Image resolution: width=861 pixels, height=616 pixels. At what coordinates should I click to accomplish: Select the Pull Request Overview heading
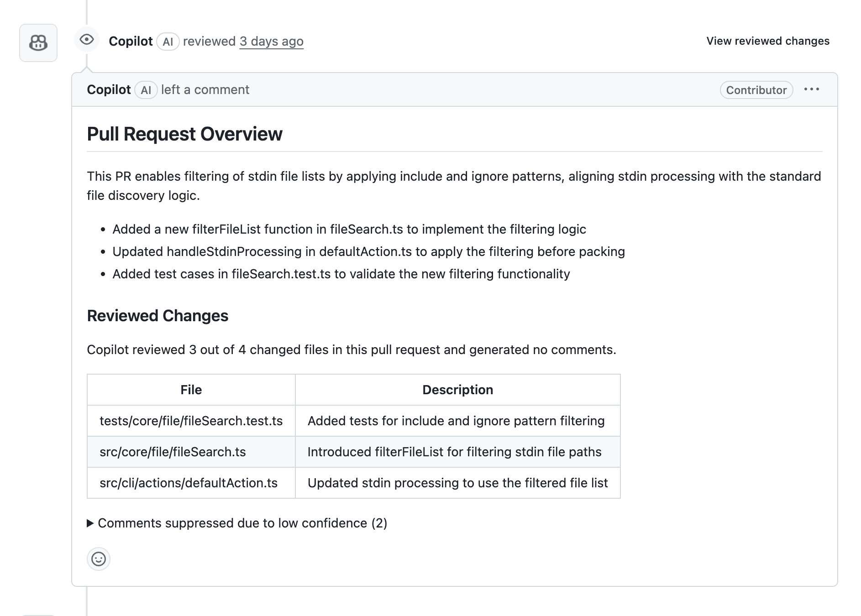click(184, 134)
